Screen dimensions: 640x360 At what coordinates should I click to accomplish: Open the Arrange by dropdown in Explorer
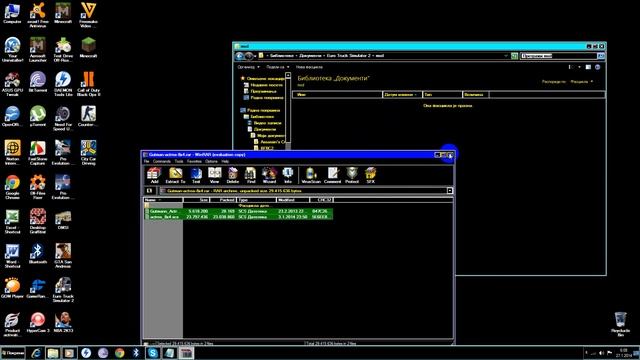point(581,82)
